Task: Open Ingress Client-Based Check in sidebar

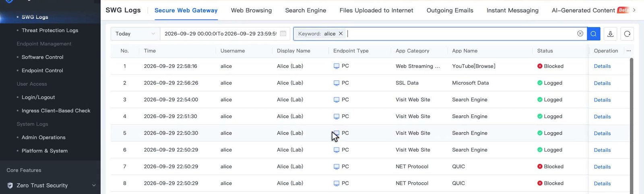Action: pyautogui.click(x=56, y=111)
